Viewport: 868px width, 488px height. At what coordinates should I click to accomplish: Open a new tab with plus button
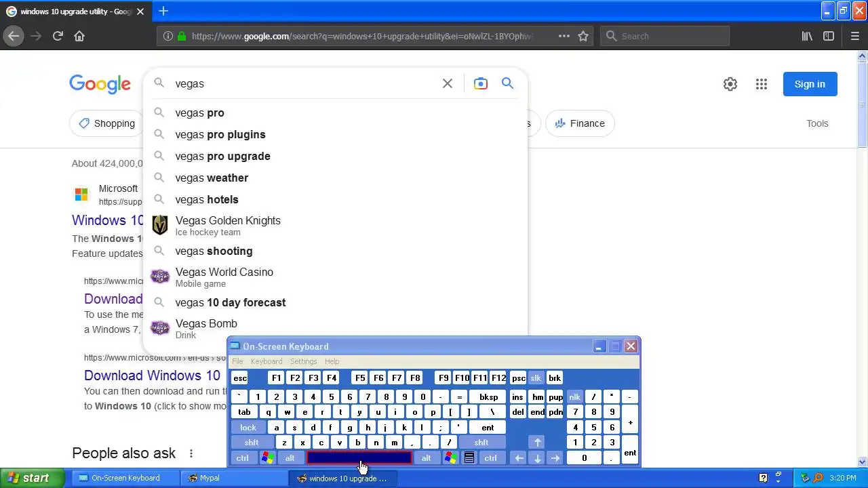(x=163, y=11)
